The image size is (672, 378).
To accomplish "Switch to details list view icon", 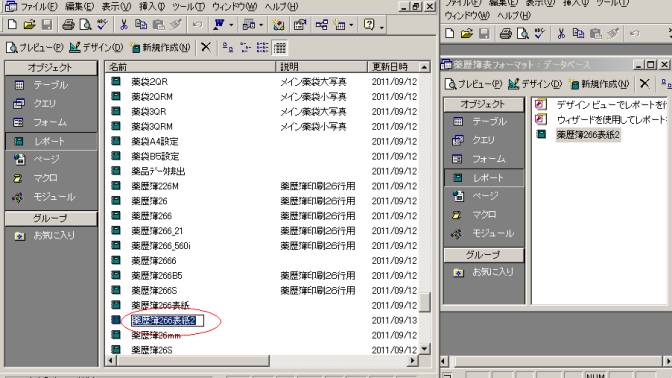I will (x=280, y=48).
